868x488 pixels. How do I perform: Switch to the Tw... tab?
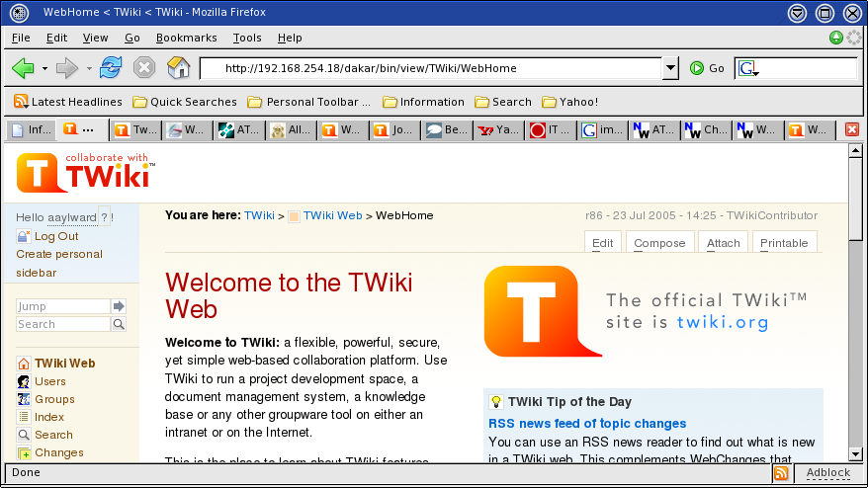point(135,130)
